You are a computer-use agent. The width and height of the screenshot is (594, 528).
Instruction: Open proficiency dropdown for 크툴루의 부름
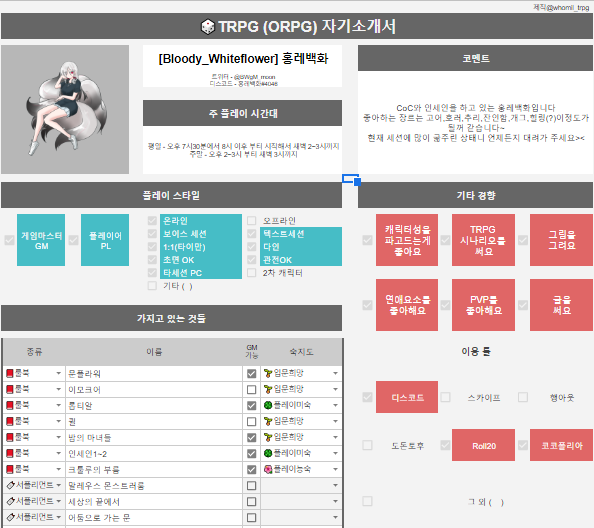click(335, 469)
